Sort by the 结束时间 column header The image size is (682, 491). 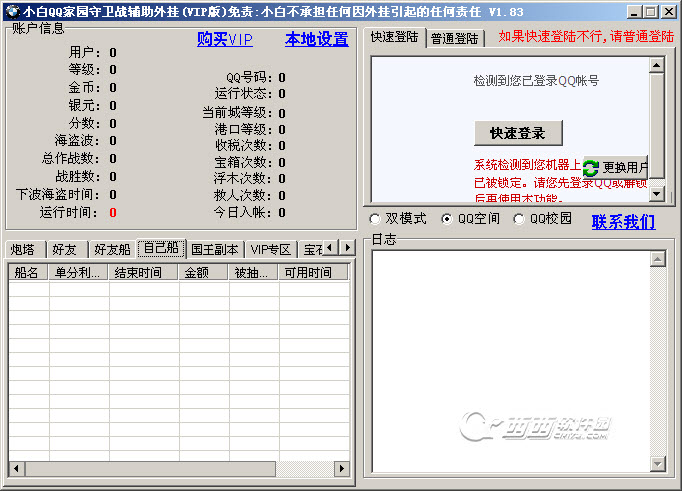point(144,272)
